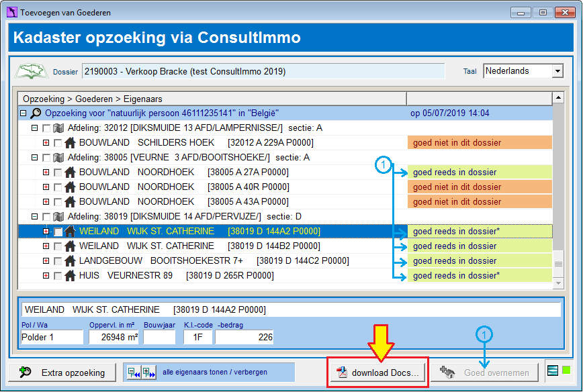Click the application icon in the title bar
The image size is (583, 392).
tap(12, 12)
